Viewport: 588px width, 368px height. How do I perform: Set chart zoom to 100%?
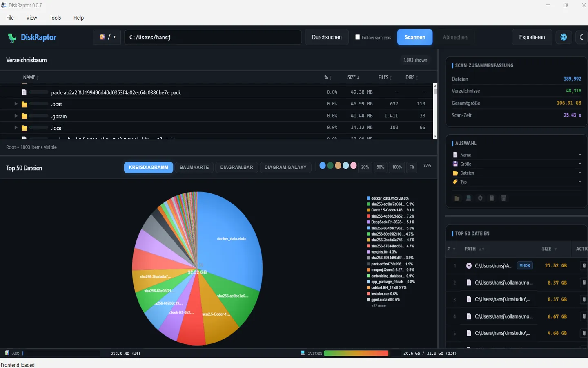[397, 167]
